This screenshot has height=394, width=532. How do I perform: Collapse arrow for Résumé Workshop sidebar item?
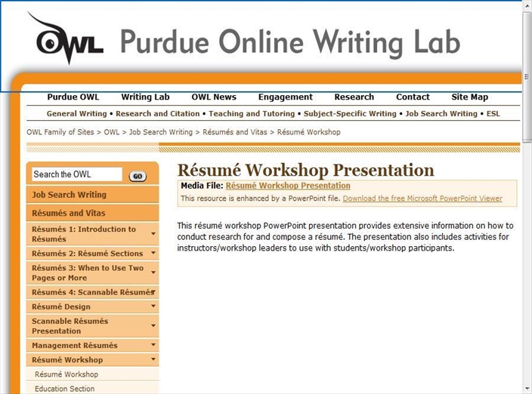[x=153, y=359]
